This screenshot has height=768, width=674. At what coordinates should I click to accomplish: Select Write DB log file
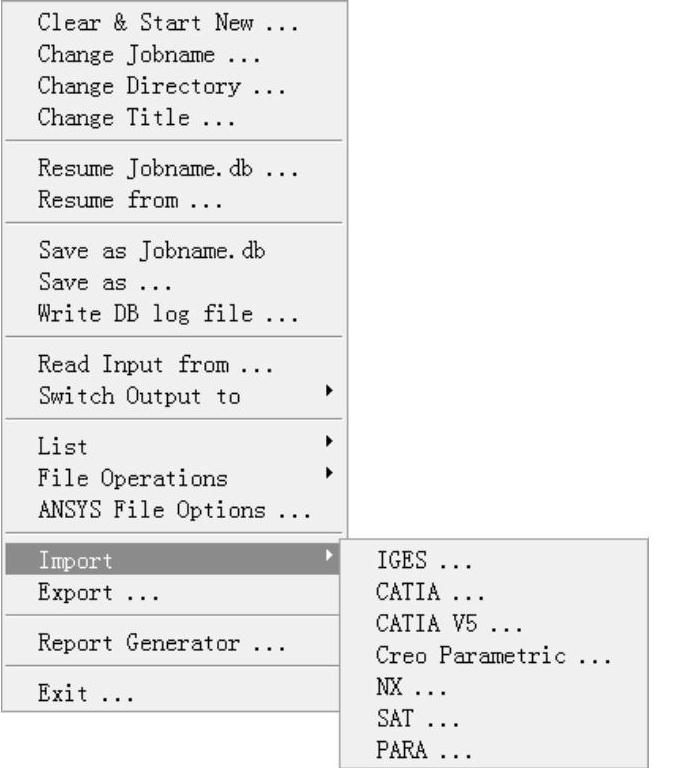pyautogui.click(x=167, y=314)
